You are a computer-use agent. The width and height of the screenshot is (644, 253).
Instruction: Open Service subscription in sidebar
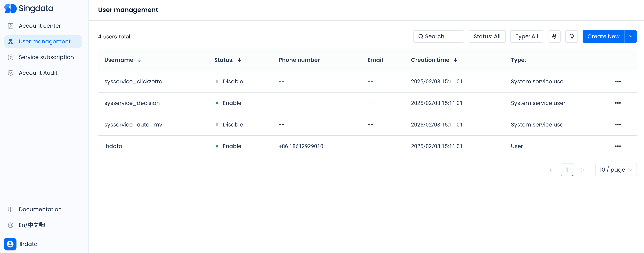point(46,57)
